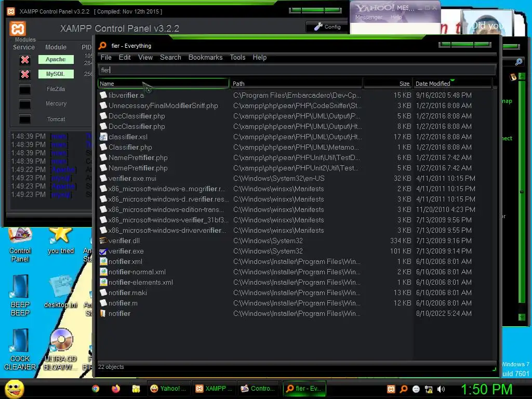The image size is (532, 399).
Task: Open the COCK CLEANER desktop shortcut
Action: pos(20,350)
